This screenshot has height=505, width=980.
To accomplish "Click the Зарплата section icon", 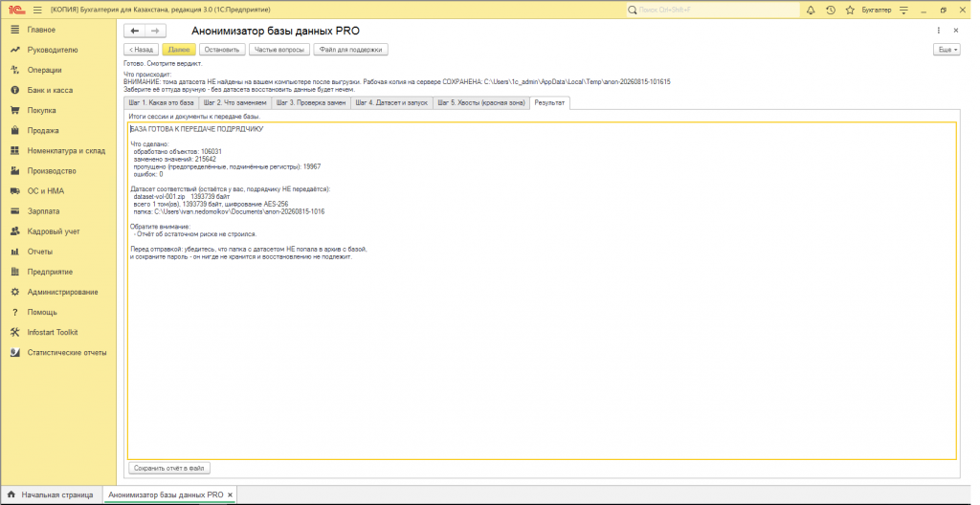I will (15, 211).
